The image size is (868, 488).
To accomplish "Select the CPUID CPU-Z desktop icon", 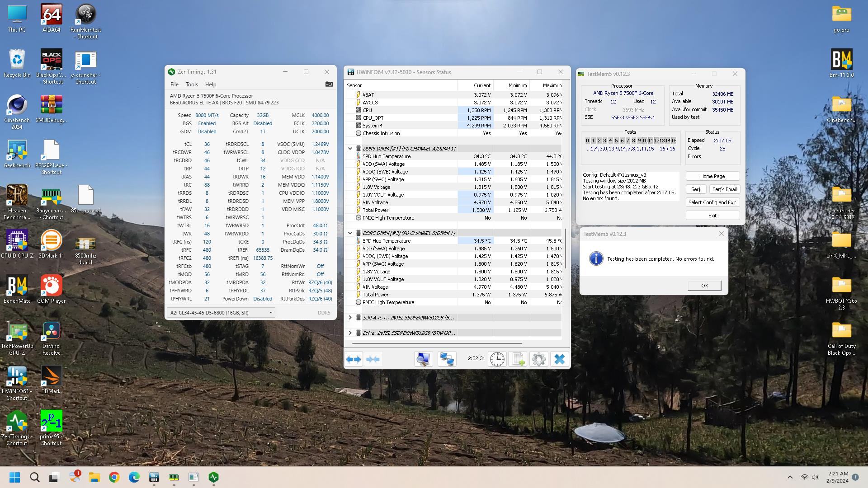I will pyautogui.click(x=17, y=244).
